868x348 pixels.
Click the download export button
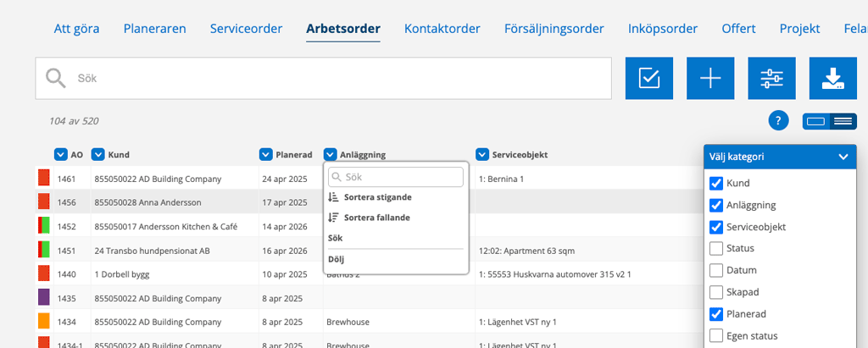832,78
